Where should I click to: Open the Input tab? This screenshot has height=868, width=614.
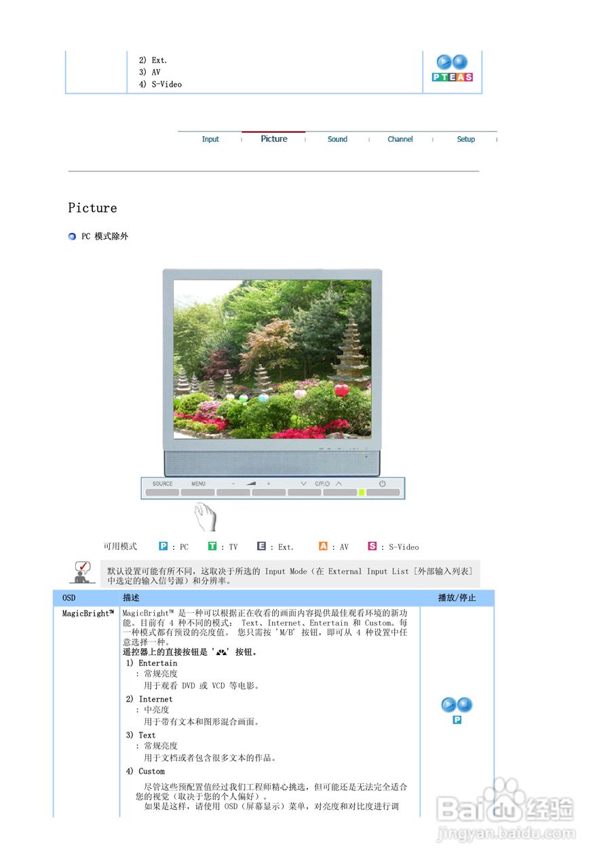pos(210,139)
